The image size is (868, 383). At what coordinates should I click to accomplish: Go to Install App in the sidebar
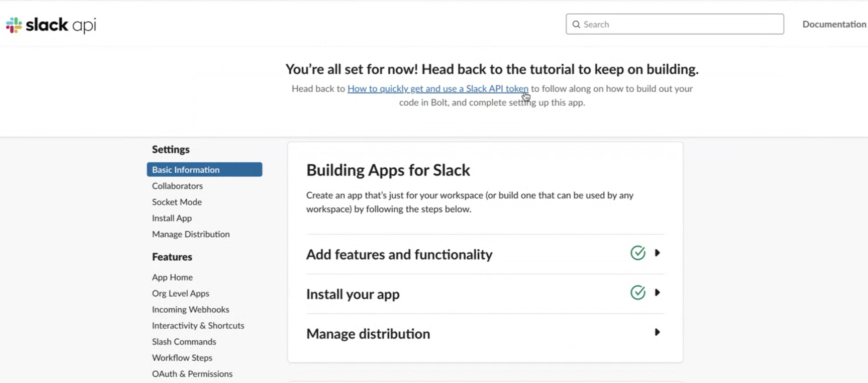[172, 218]
